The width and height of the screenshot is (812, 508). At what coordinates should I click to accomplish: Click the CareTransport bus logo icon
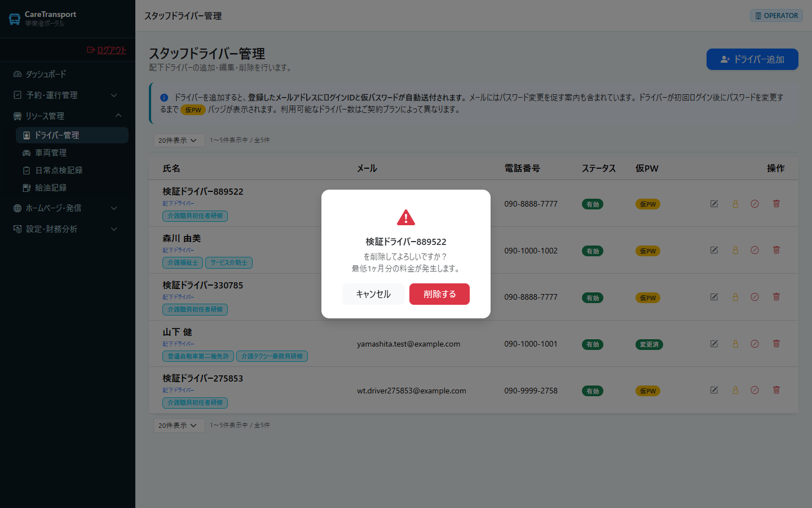point(15,19)
